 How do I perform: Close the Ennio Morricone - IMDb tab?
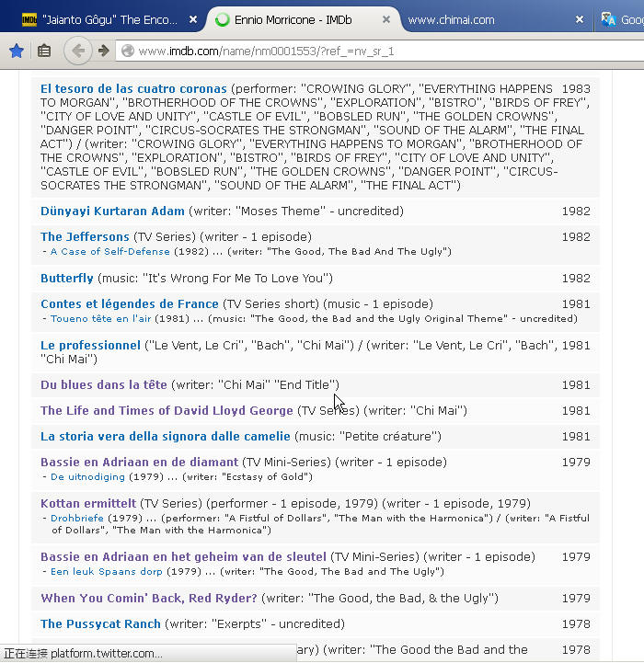point(386,19)
